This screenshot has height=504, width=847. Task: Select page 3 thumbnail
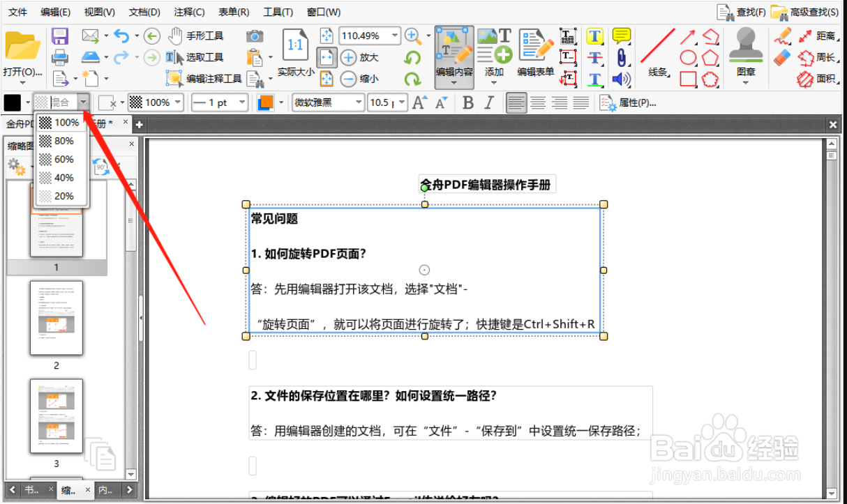coord(57,416)
